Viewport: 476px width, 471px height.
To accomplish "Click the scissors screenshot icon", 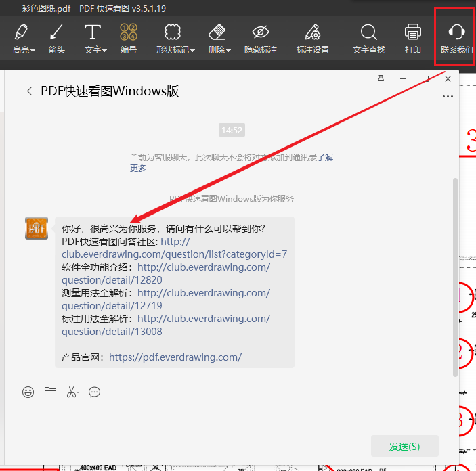I will [x=72, y=392].
